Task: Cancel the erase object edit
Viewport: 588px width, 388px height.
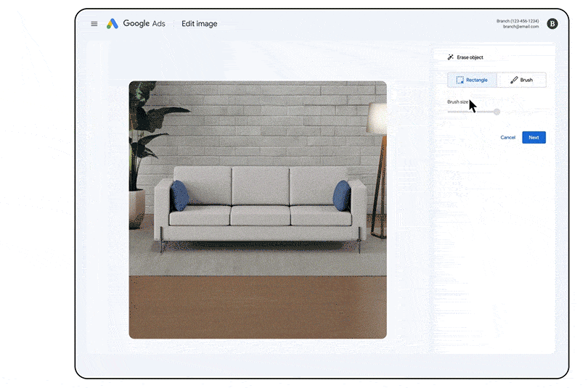Action: coord(507,138)
